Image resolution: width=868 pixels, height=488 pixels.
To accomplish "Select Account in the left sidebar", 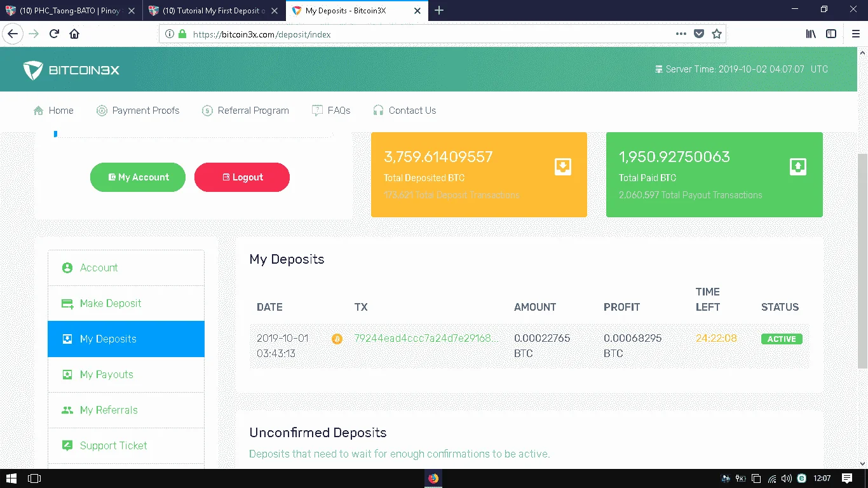I will pos(126,268).
